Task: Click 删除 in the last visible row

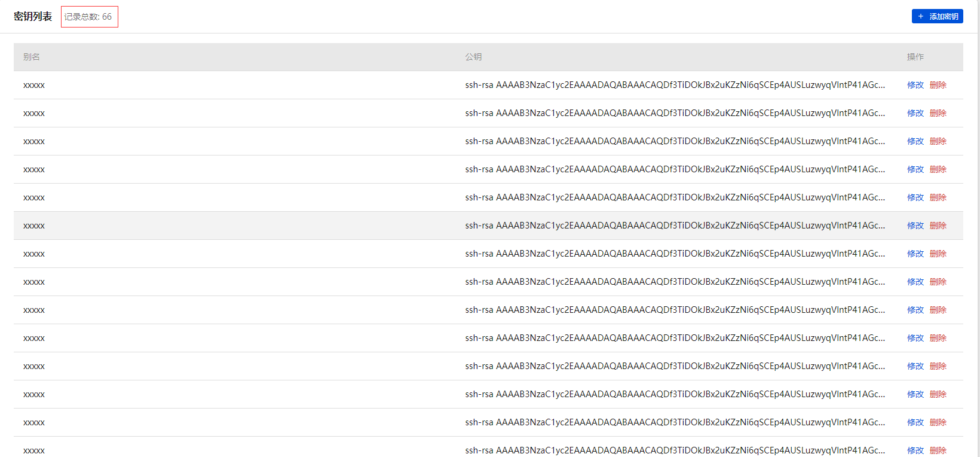Action: (938, 450)
